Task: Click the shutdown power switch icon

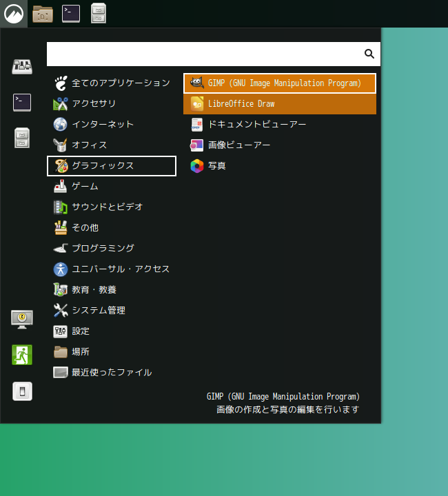Action: (x=22, y=391)
